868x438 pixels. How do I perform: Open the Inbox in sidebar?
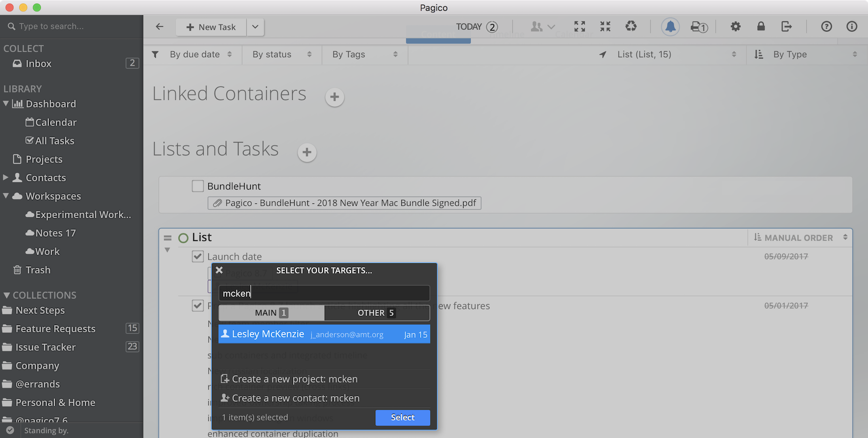coord(38,63)
